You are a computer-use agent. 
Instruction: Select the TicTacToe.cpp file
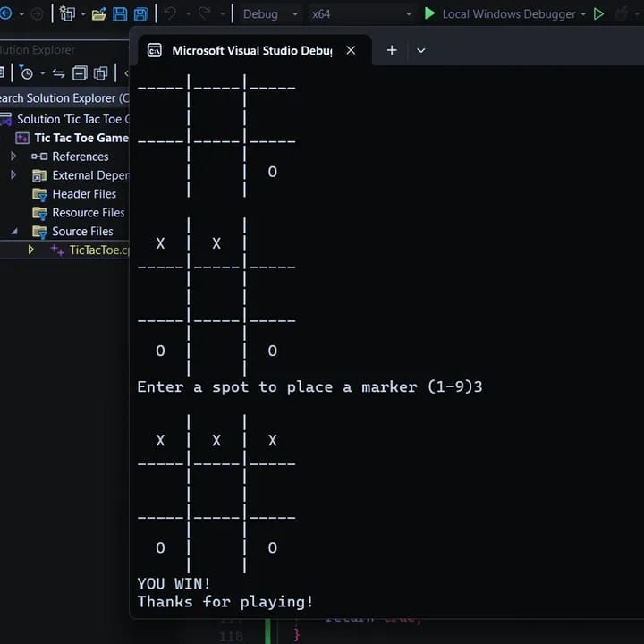pyautogui.click(x=98, y=250)
